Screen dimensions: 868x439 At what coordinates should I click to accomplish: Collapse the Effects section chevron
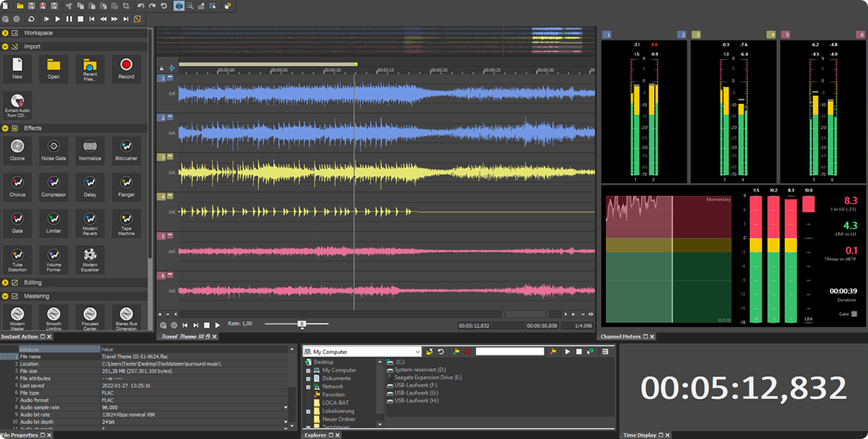(5, 128)
